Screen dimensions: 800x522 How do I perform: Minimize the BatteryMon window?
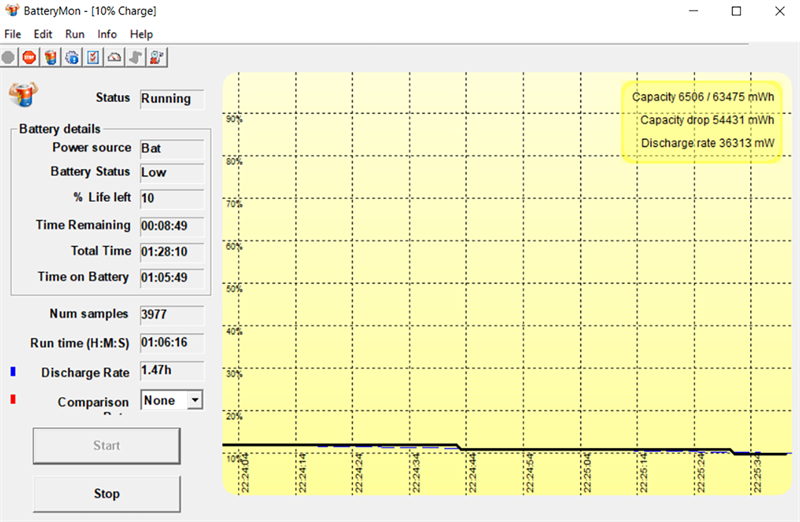pos(693,11)
